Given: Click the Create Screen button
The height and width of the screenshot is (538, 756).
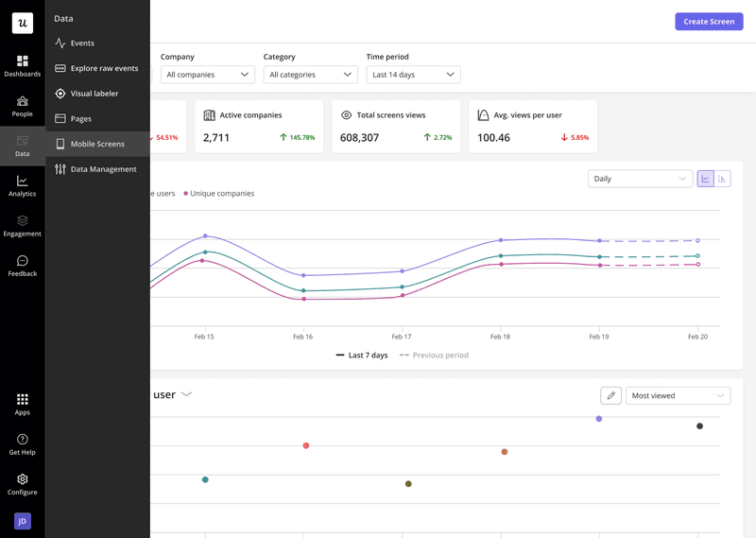Looking at the screenshot, I should click(708, 22).
